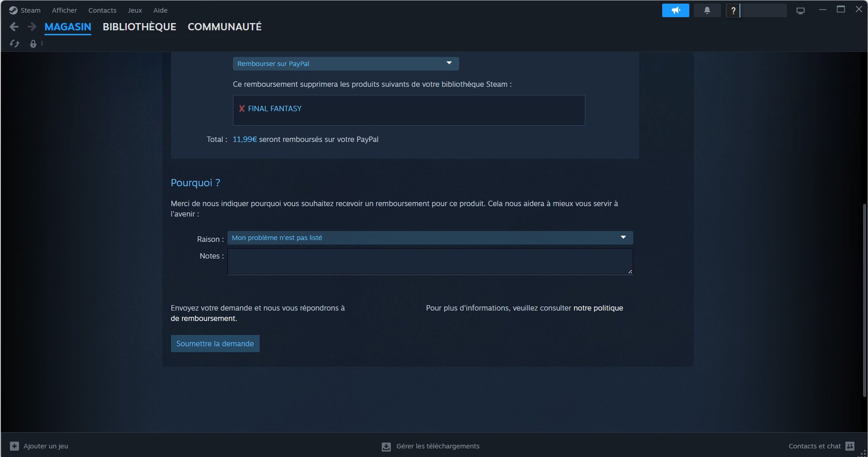Switch to the BIBLIOTHÈQUE tab
Viewport: 868px width, 457px height.
point(139,27)
